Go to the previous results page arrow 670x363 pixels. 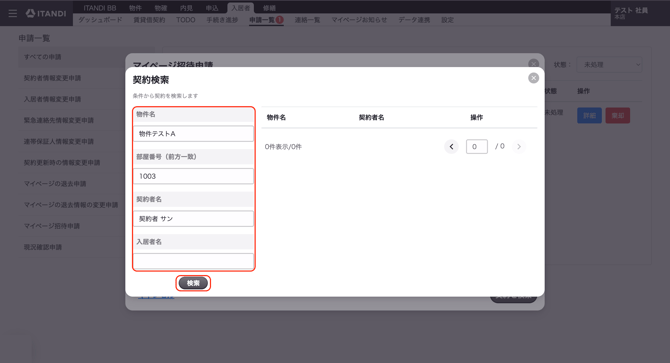point(451,146)
